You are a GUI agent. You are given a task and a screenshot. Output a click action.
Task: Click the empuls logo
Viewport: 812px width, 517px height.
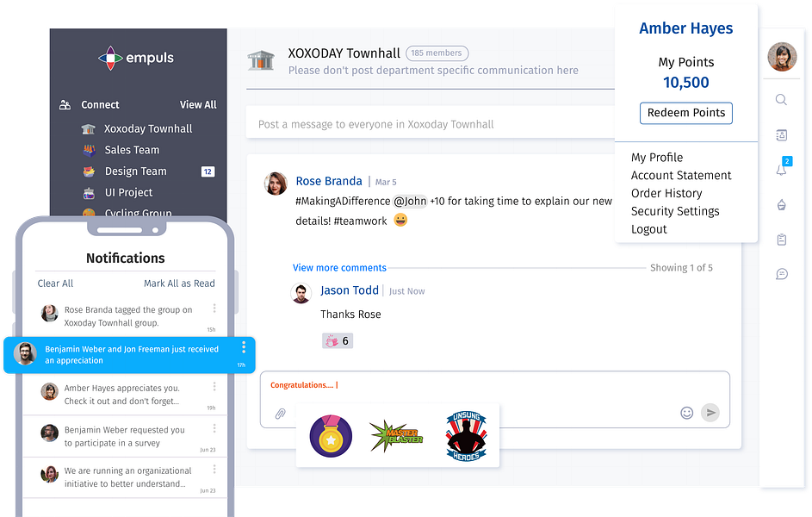click(x=136, y=58)
